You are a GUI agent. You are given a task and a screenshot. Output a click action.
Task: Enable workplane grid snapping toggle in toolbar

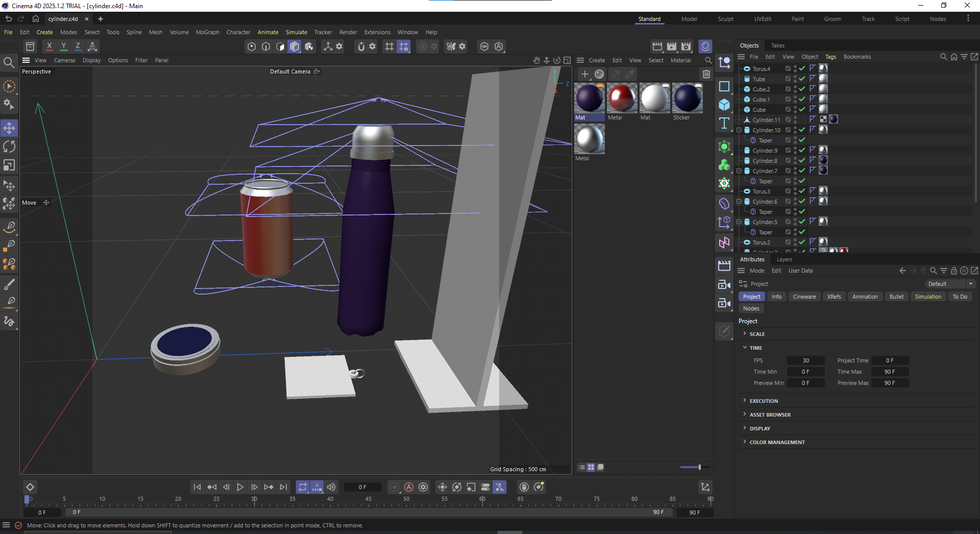[389, 46]
